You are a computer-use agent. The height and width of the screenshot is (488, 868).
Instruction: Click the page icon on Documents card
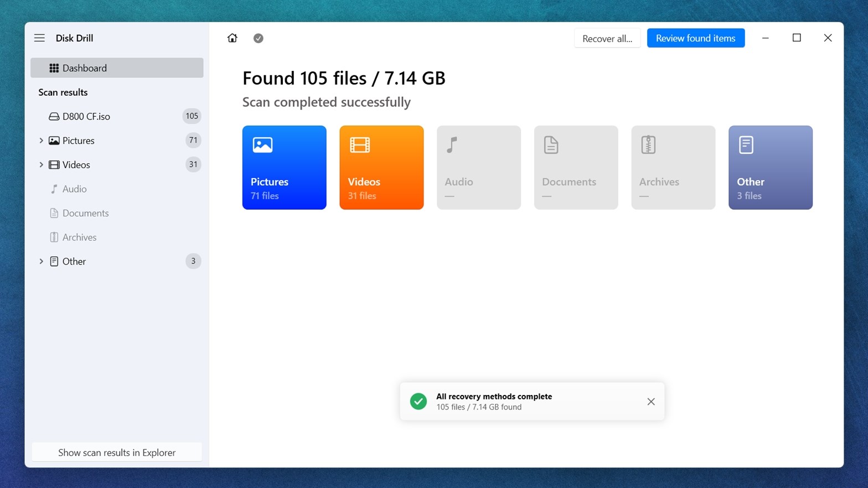pos(551,145)
